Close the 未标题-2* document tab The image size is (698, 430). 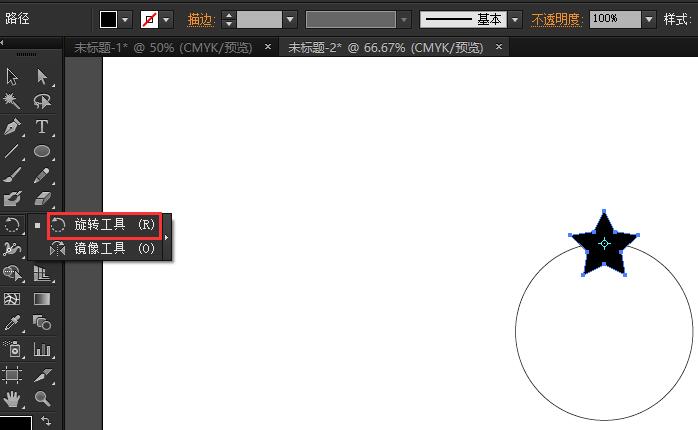click(x=499, y=46)
